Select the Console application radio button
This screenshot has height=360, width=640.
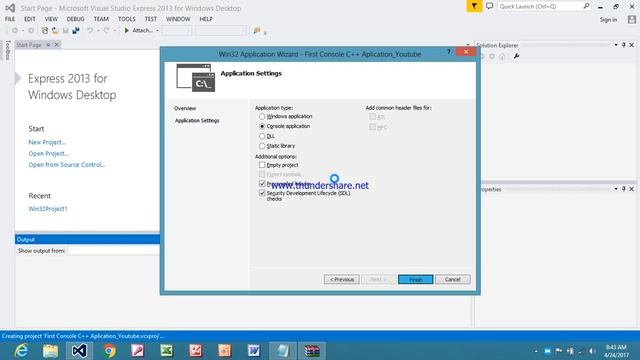(262, 127)
